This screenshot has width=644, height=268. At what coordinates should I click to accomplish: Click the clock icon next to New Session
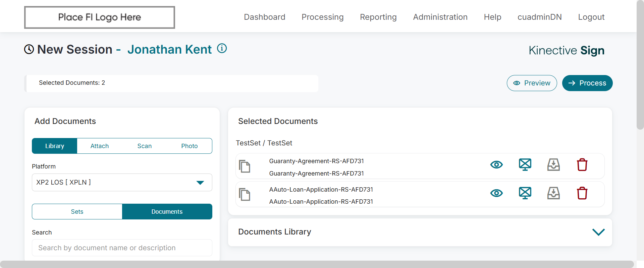click(x=29, y=49)
